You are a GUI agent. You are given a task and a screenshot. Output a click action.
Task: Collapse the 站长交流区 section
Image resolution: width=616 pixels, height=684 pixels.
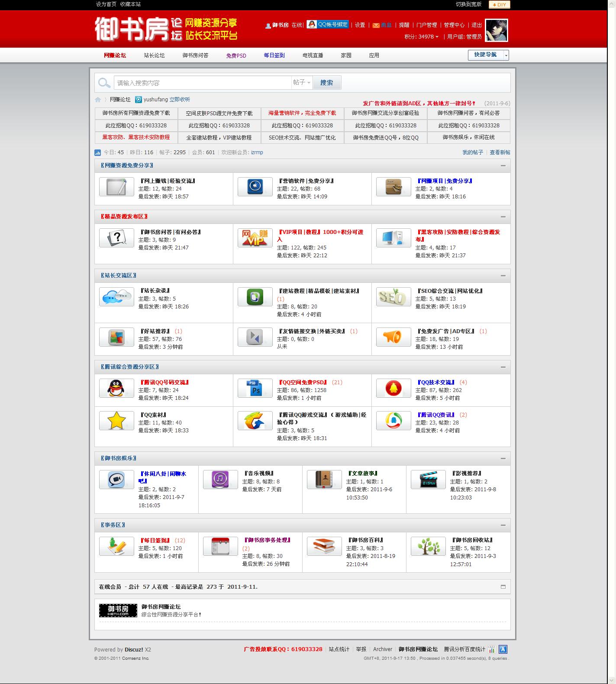coord(503,276)
